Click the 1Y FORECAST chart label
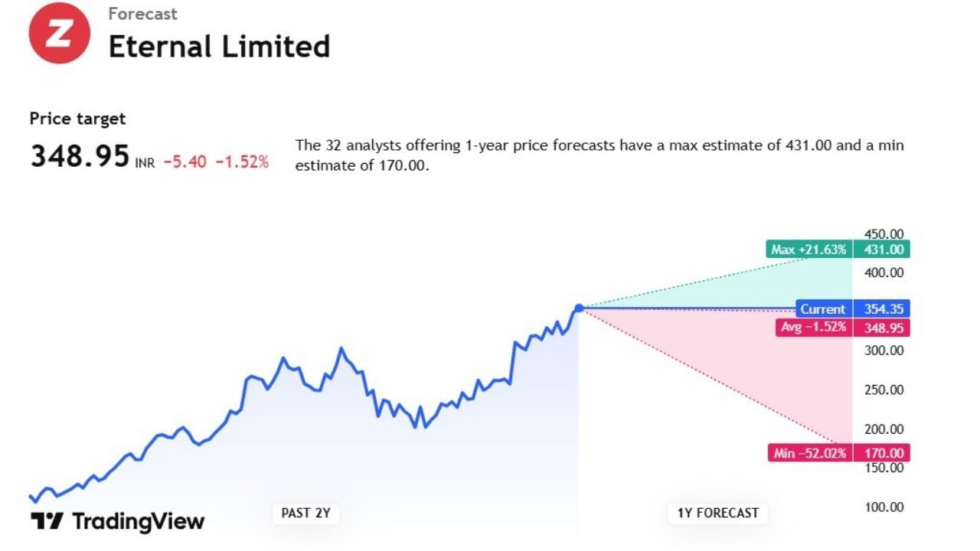This screenshot has width=980, height=551. tap(717, 513)
